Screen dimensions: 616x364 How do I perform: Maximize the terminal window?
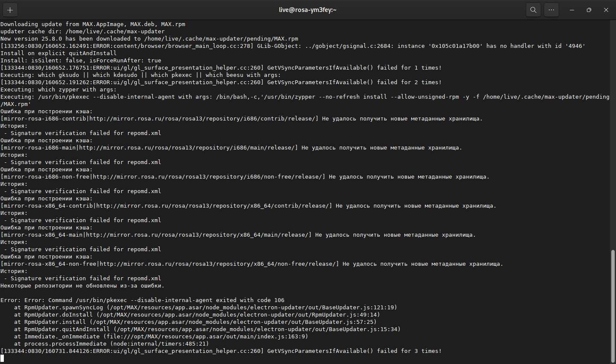pos(589,10)
